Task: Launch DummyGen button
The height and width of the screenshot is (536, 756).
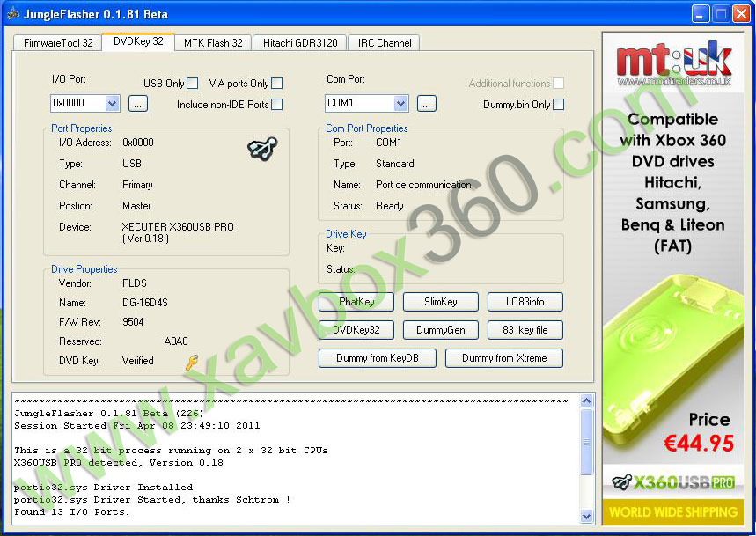Action: point(441,330)
